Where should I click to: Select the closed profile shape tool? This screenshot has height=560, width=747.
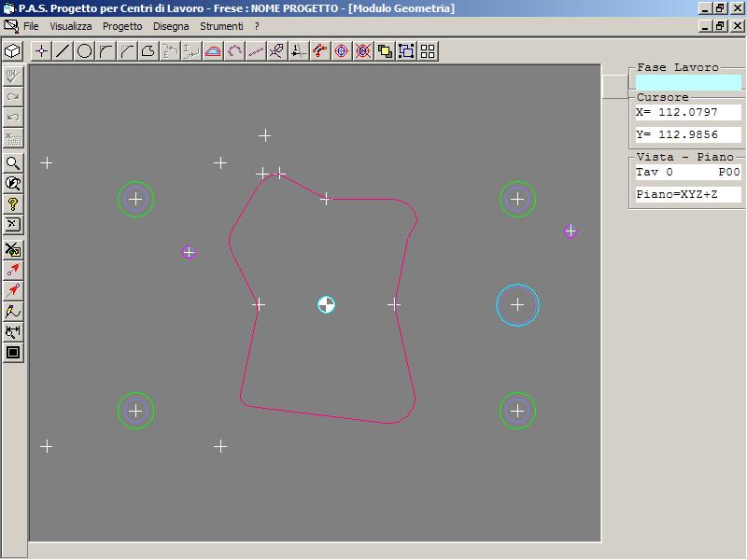[x=148, y=51]
